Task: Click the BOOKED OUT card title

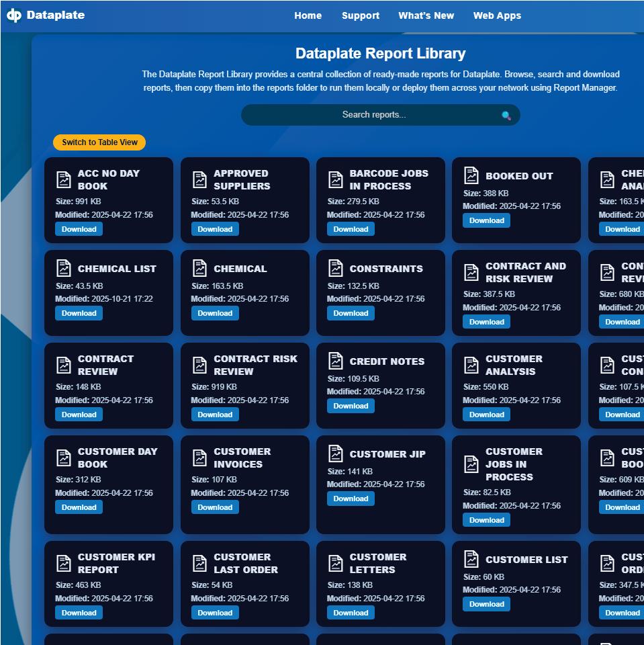Action: click(x=519, y=176)
